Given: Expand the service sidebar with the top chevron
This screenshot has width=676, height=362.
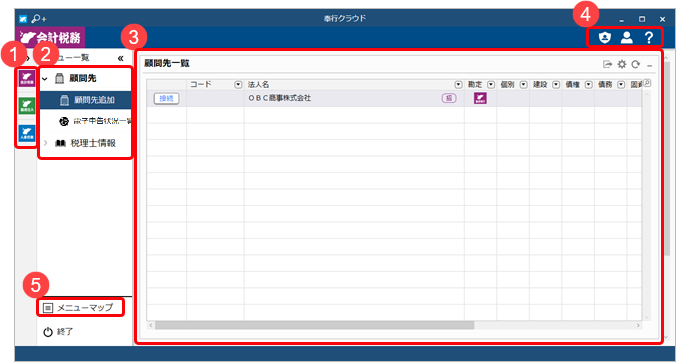Looking at the screenshot, I should (27, 58).
